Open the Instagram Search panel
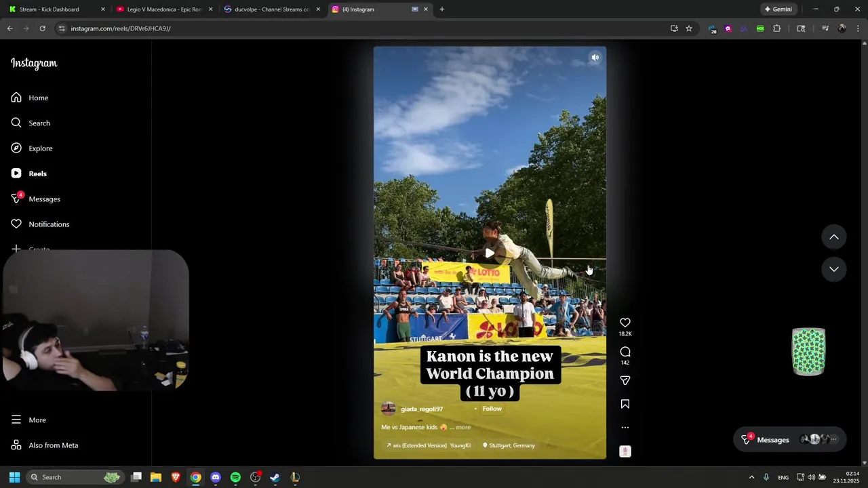The image size is (868, 488). click(x=31, y=123)
